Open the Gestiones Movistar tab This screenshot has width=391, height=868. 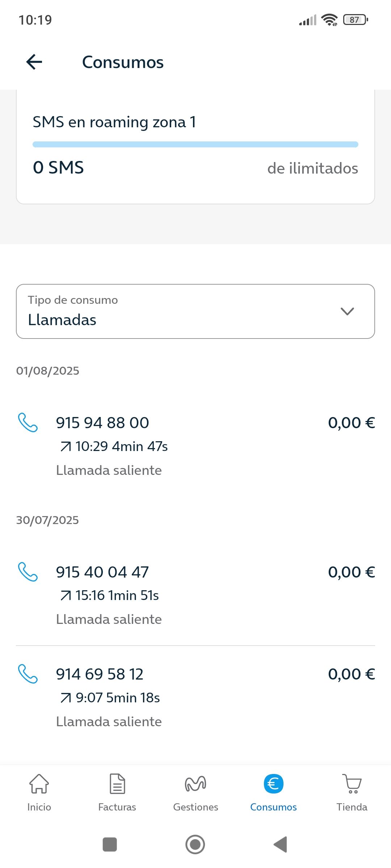(x=195, y=792)
